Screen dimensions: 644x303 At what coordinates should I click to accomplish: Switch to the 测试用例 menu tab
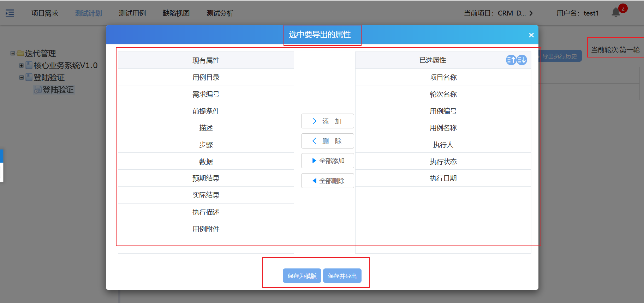coord(132,13)
